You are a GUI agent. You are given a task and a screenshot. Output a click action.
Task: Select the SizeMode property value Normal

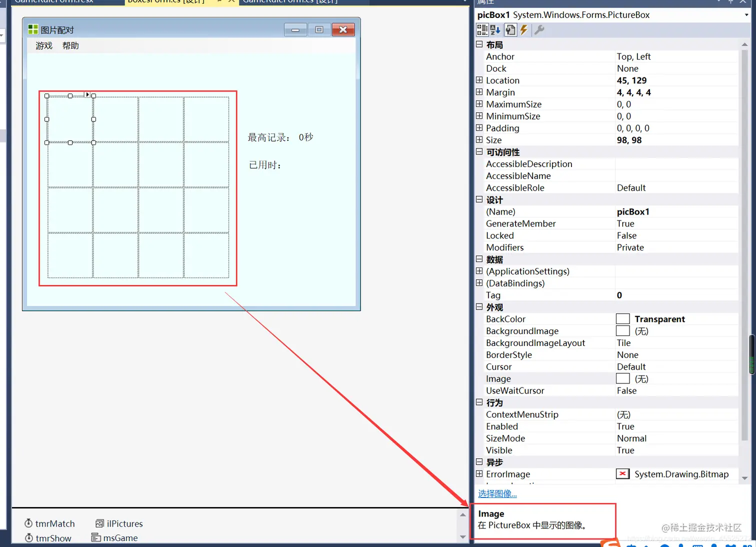point(631,438)
